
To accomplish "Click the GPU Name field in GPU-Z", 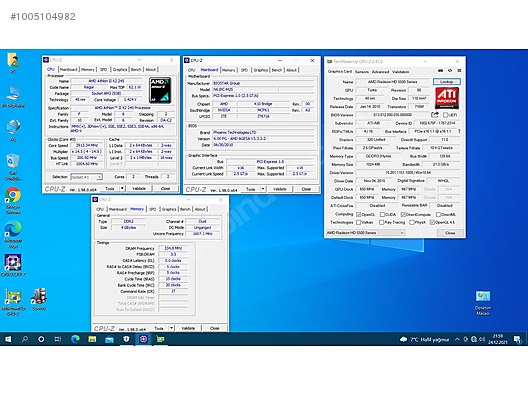I will click(x=393, y=82).
